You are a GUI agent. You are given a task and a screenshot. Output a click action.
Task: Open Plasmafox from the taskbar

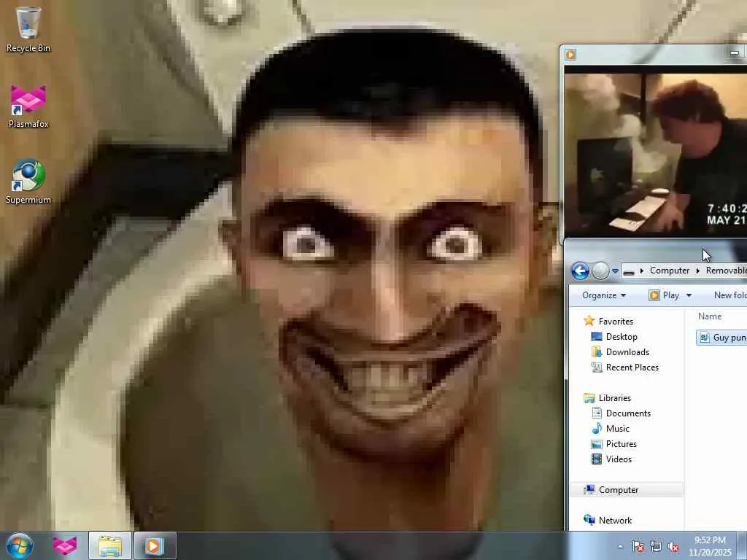coord(65,545)
